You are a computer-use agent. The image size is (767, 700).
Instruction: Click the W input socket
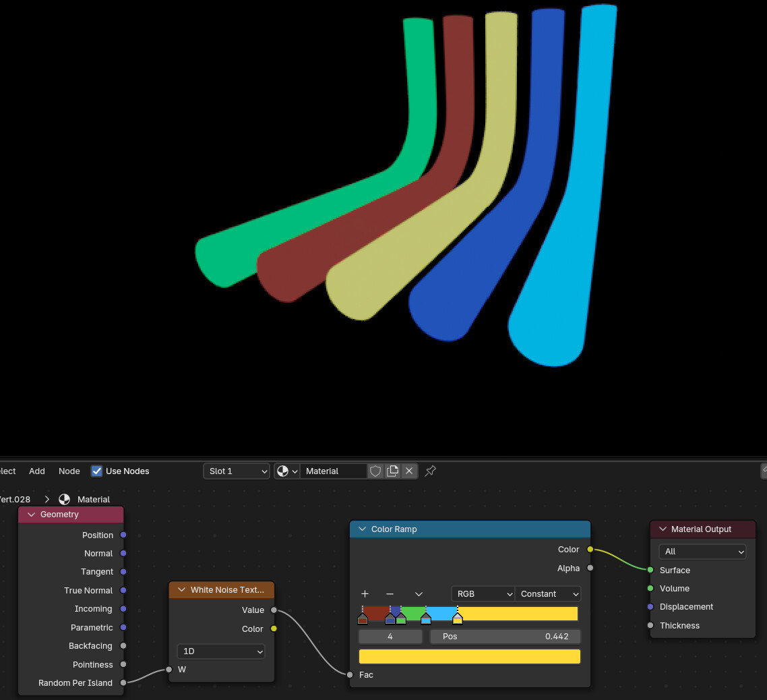[168, 669]
